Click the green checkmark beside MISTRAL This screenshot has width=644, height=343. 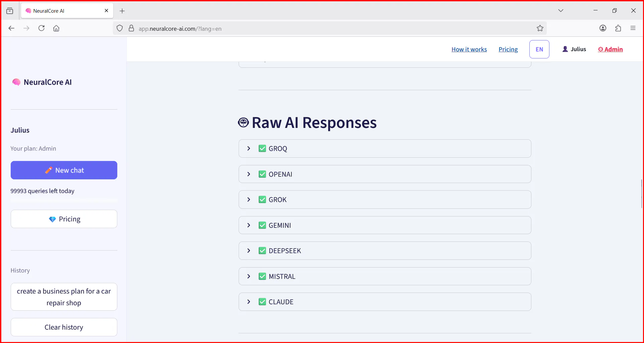click(262, 277)
